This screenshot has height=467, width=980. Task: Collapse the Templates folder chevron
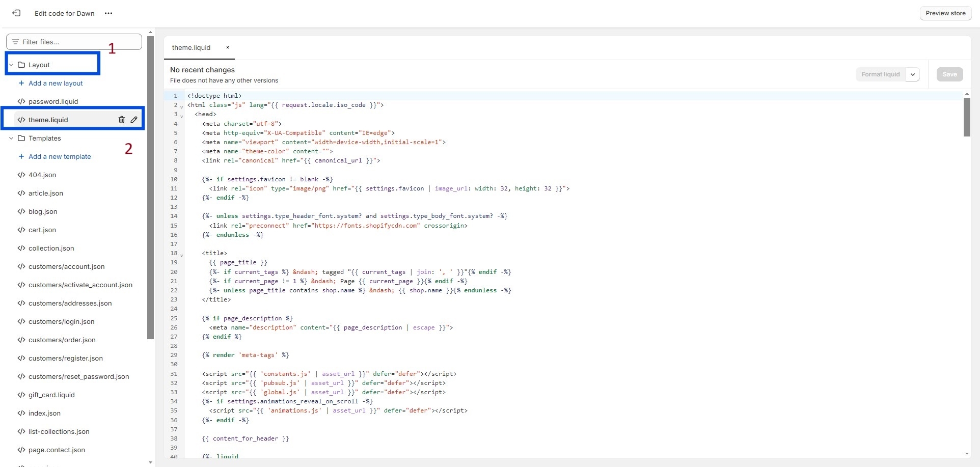(11, 138)
